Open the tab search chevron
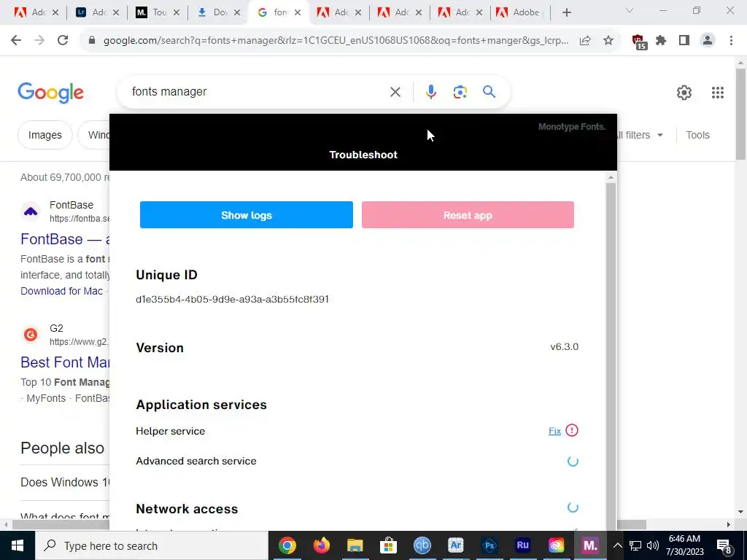Viewport: 747px width, 560px height. tap(630, 10)
